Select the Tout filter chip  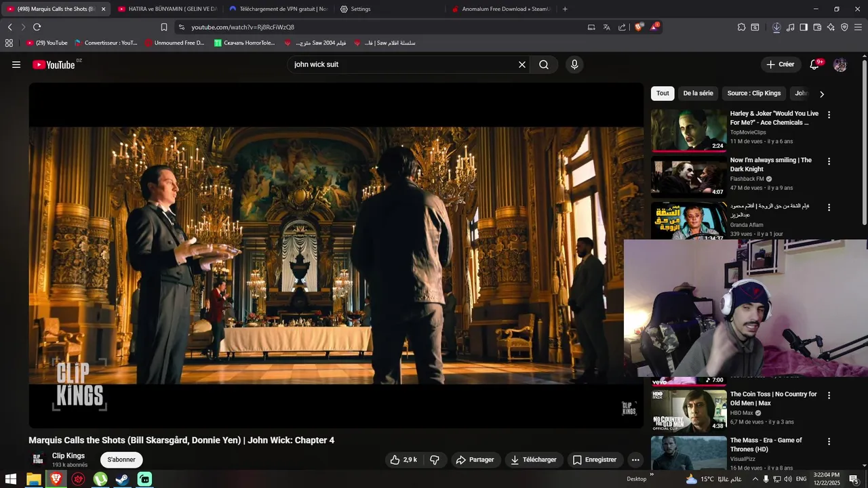(x=663, y=94)
